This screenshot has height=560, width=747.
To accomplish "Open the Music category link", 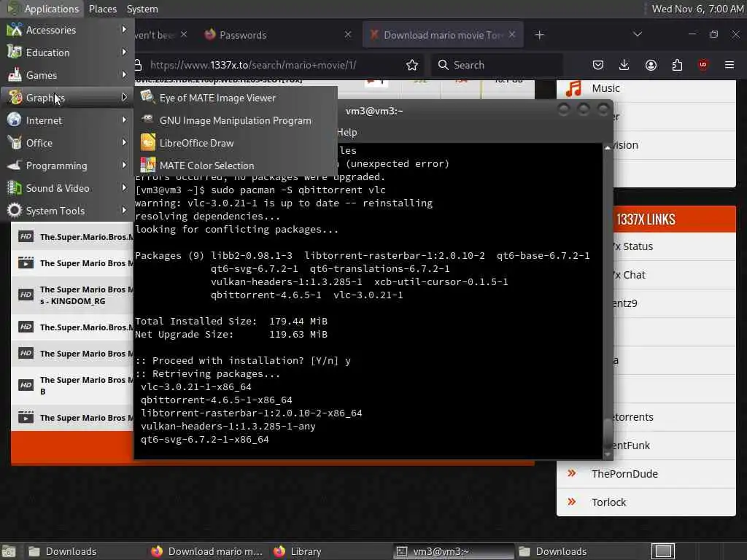I will [x=605, y=88].
